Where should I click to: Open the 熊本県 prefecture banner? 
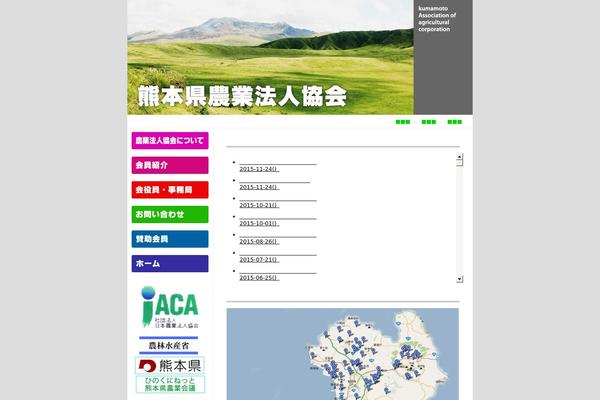170,366
